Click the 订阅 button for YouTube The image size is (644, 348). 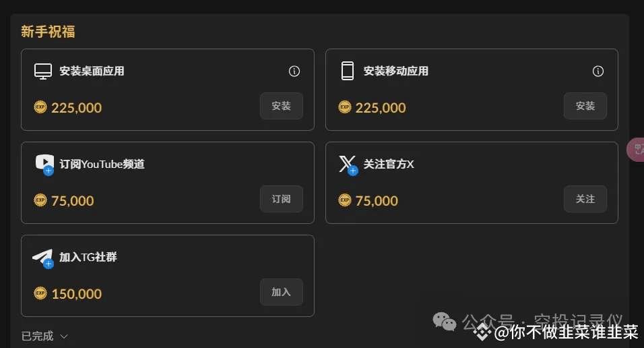coord(282,199)
